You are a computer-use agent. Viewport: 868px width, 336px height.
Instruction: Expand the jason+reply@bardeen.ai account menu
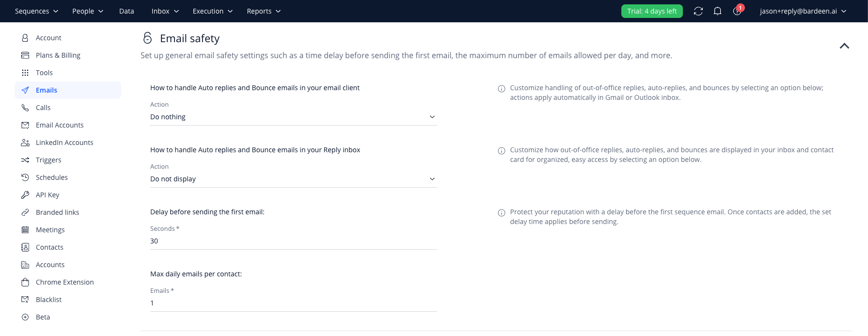click(803, 11)
